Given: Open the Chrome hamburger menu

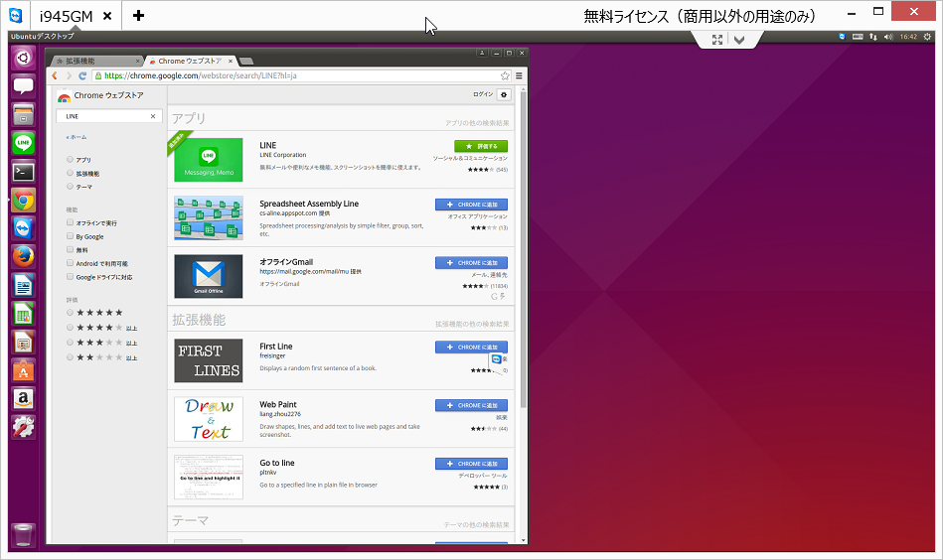Looking at the screenshot, I should point(519,75).
